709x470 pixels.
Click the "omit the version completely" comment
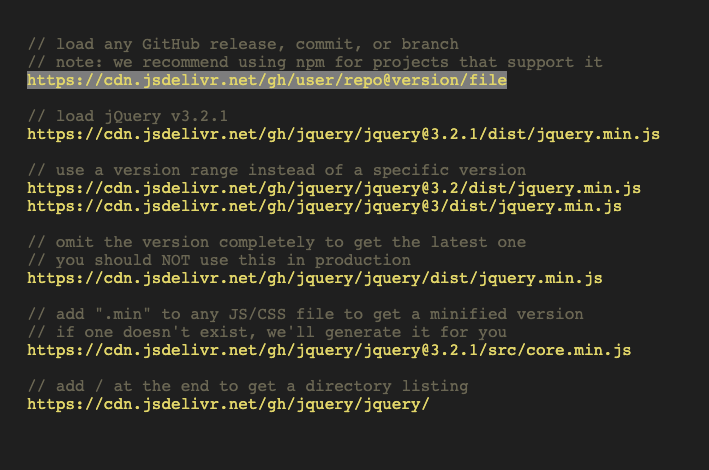pyautogui.click(x=276, y=242)
